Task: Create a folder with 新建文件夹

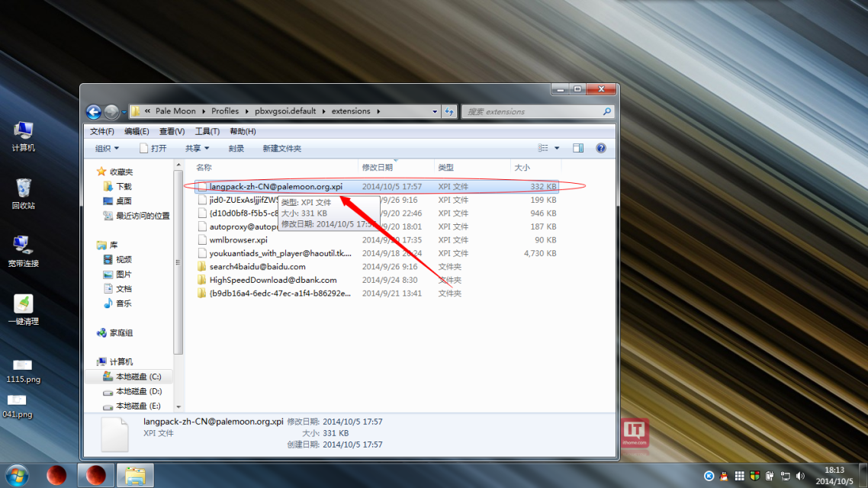Action: coord(281,148)
